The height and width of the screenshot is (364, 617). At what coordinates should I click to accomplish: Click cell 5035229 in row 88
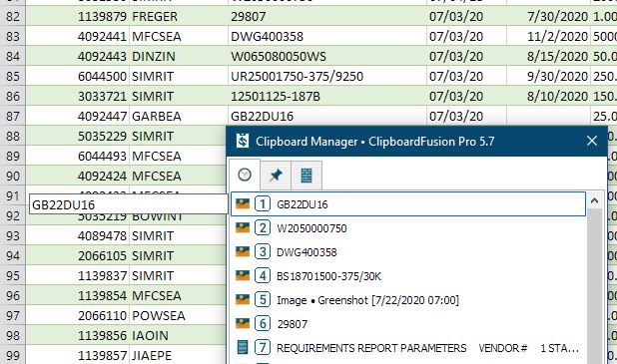(78, 136)
